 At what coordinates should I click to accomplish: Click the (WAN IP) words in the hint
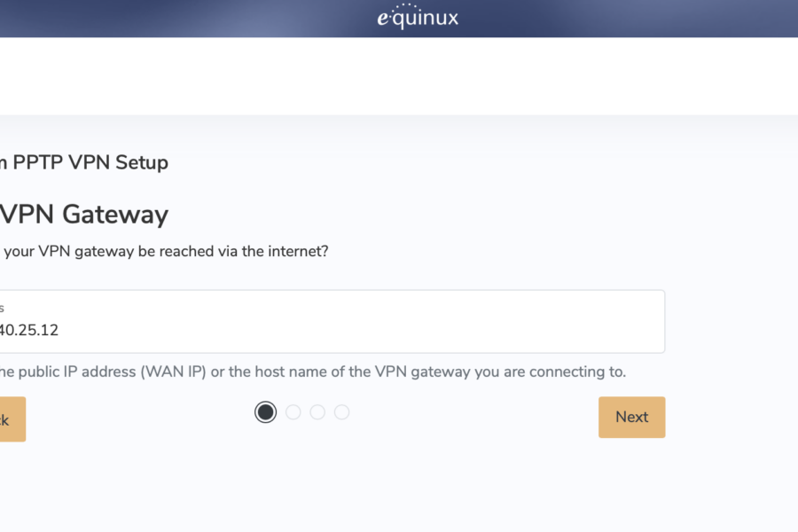click(173, 372)
